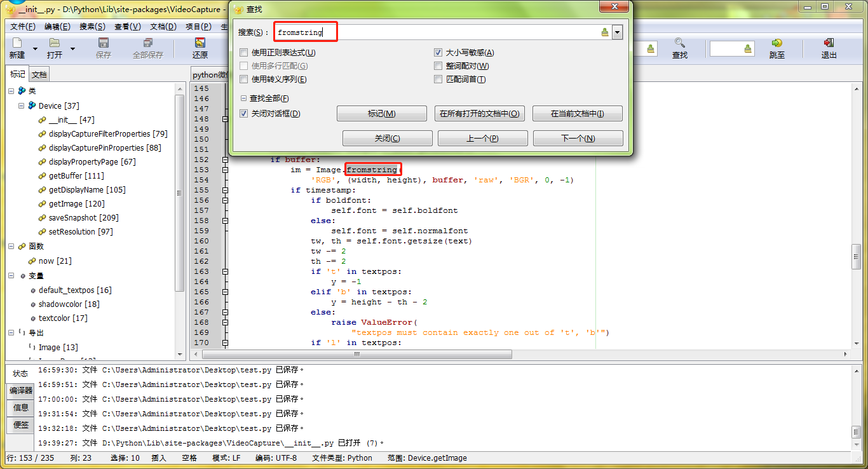Open the 项目(P) menu
The width and height of the screenshot is (868, 469).
[x=198, y=26]
